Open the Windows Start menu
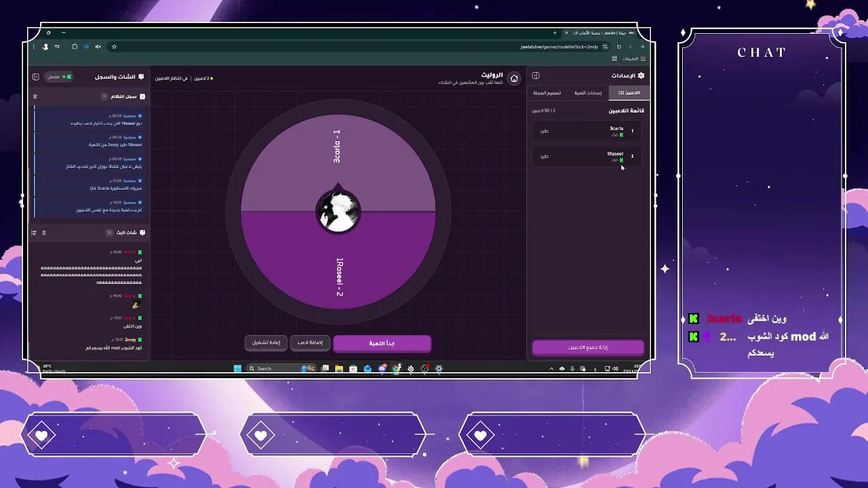 (237, 369)
